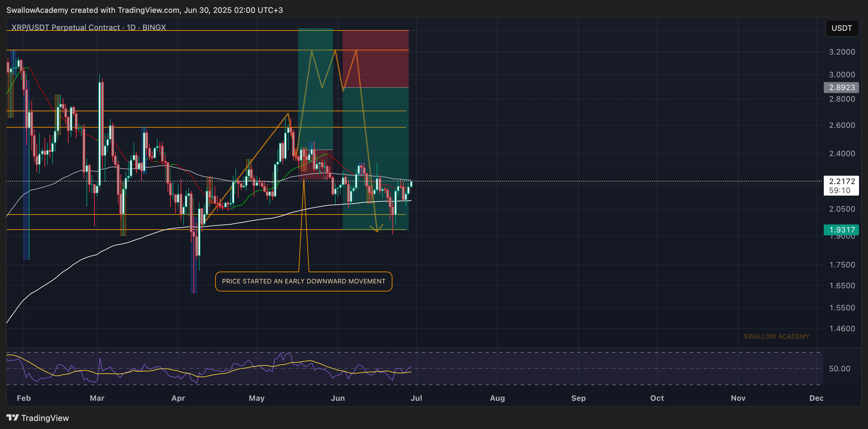Viewport: 868px width, 429px height.
Task: Click the Apr time axis label
Action: pos(178,398)
